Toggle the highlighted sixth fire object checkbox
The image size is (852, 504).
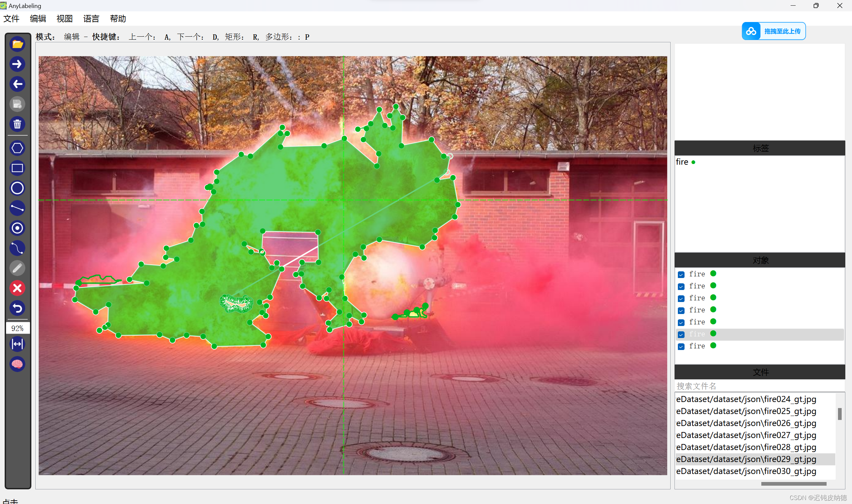[681, 335]
